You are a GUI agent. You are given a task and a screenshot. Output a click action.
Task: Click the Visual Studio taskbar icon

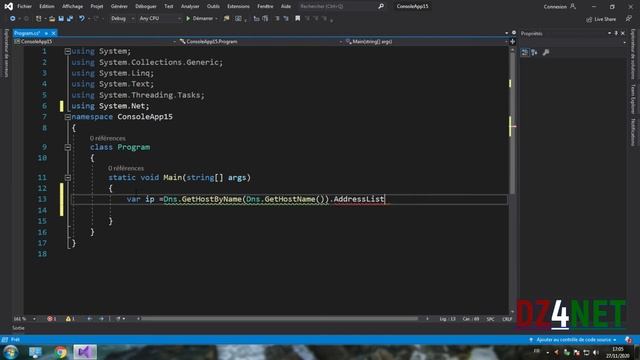coord(85,352)
